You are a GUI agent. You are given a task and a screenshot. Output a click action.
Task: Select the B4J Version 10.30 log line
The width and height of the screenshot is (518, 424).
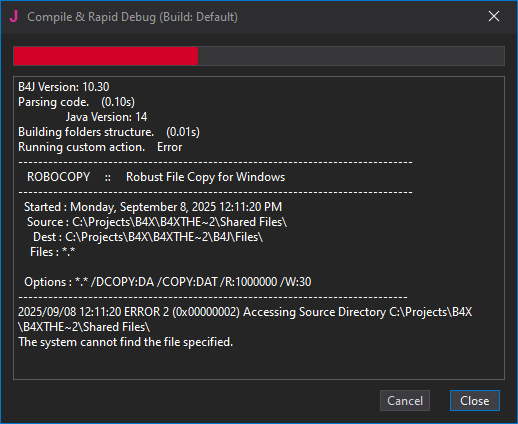pyautogui.click(x=64, y=87)
